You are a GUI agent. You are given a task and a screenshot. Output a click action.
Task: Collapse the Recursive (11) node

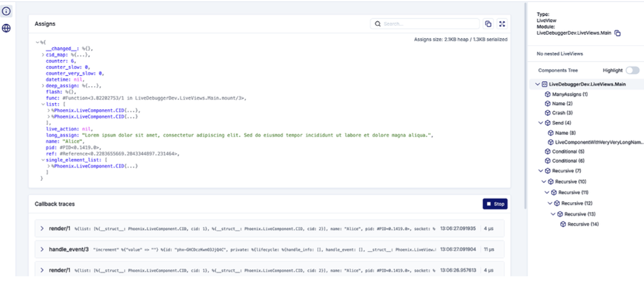[547, 192]
